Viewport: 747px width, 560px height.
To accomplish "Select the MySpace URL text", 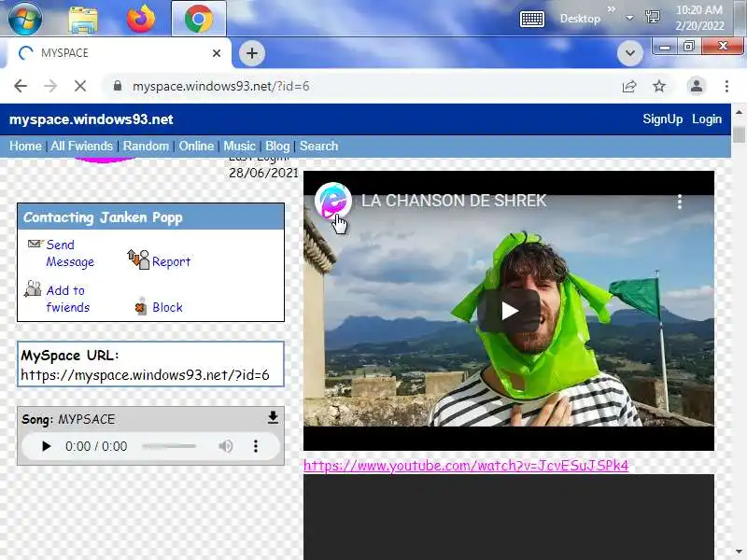I will 145,375.
